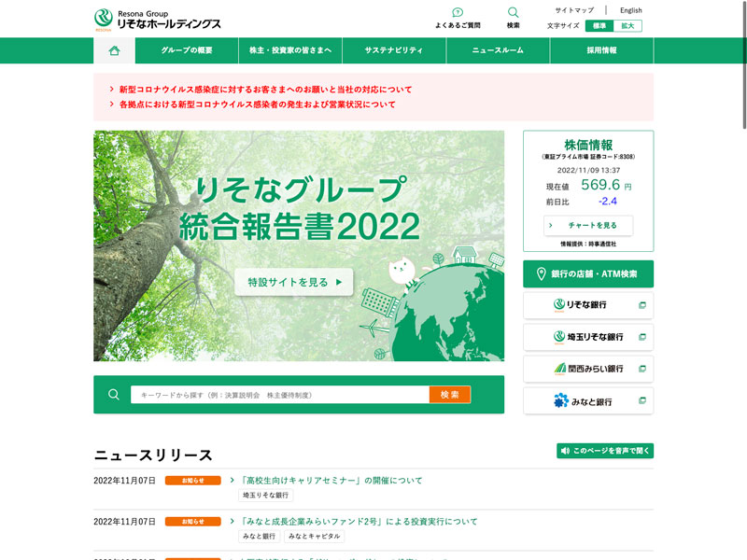
Task: Expand the サステナビリティ menu
Action: tap(393, 50)
